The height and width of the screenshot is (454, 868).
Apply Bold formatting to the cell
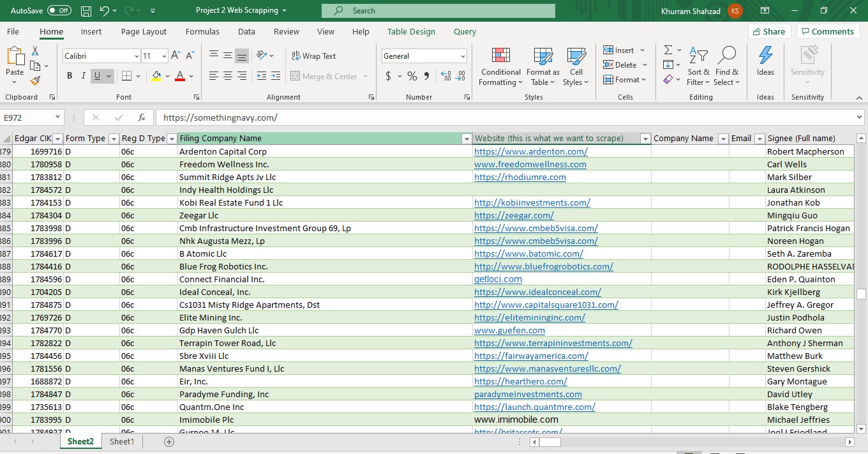click(x=70, y=76)
